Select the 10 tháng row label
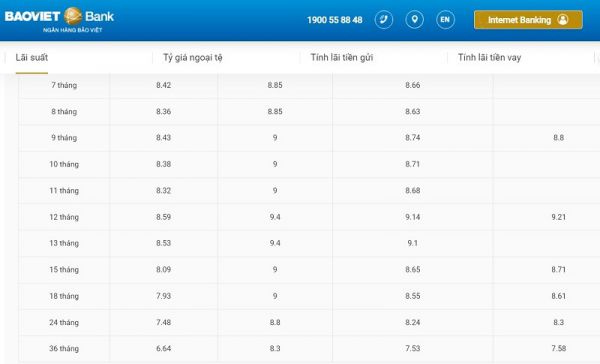 pos(64,164)
